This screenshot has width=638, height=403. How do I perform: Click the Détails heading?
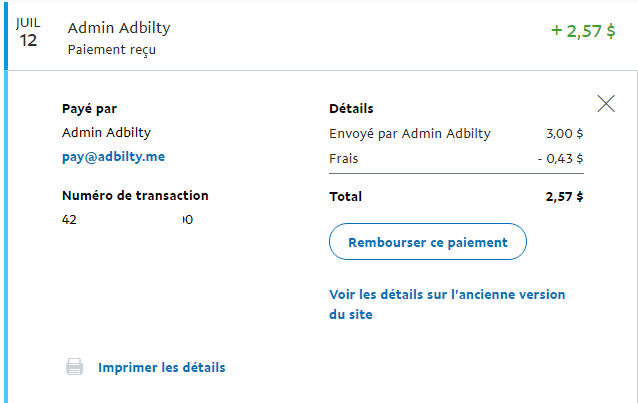351,109
